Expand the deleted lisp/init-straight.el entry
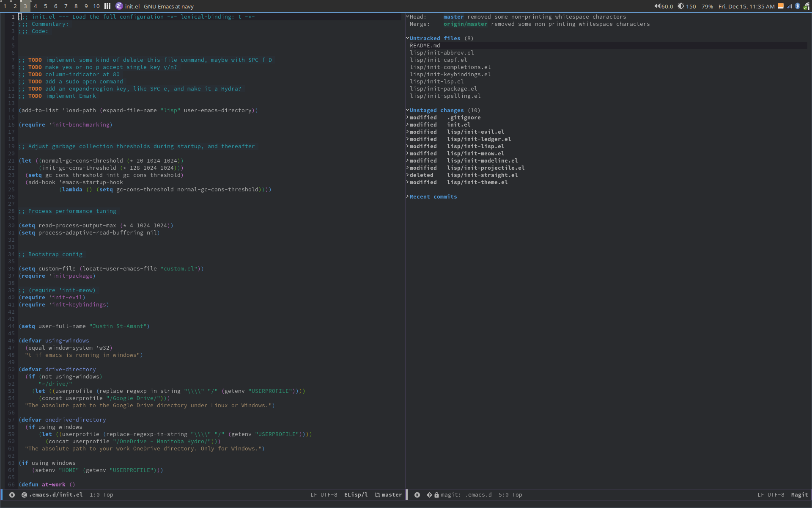812x508 pixels. pos(482,175)
